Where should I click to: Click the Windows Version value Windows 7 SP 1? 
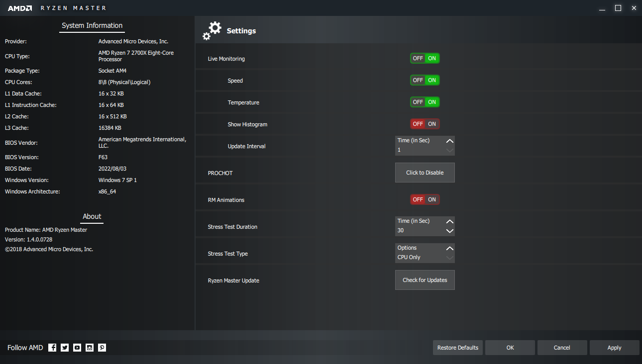[117, 180]
